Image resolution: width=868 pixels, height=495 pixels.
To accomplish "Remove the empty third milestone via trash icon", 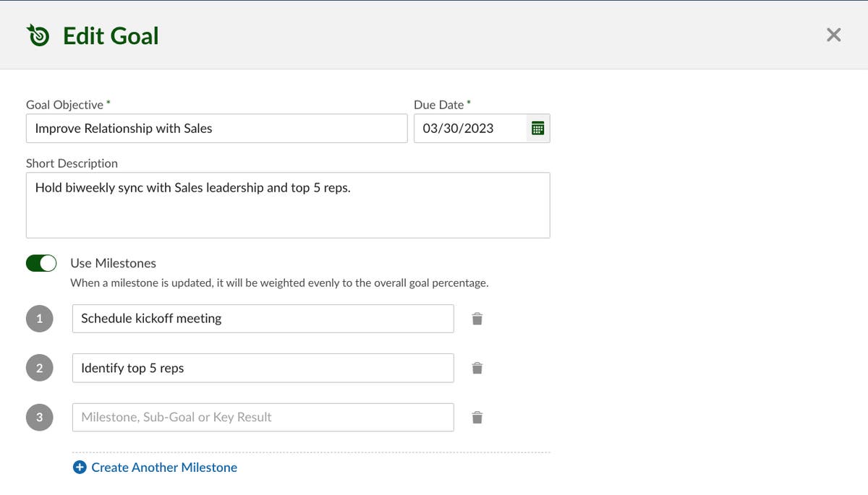I will tap(477, 417).
